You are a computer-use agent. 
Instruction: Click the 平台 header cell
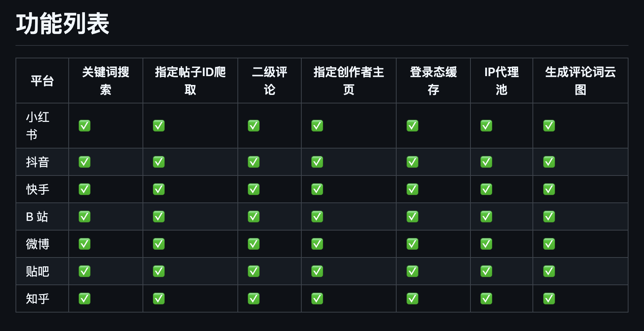tap(42, 81)
